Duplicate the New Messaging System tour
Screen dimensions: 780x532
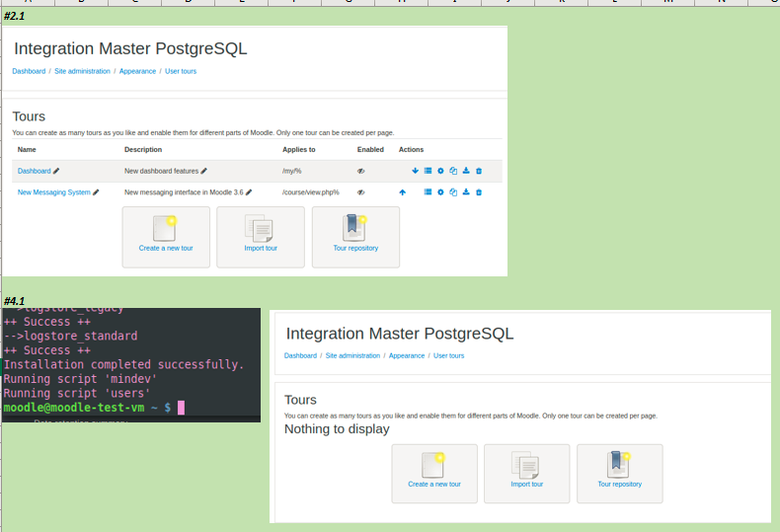(453, 191)
